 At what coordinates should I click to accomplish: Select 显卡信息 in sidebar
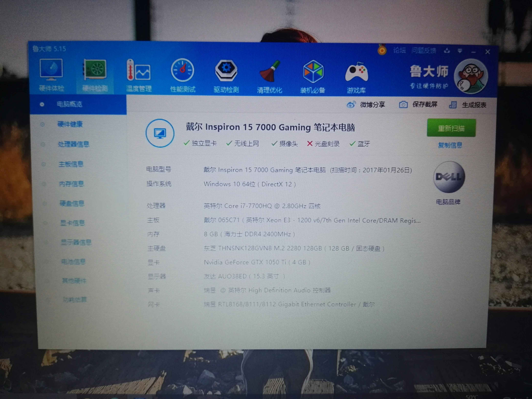pyautogui.click(x=72, y=223)
